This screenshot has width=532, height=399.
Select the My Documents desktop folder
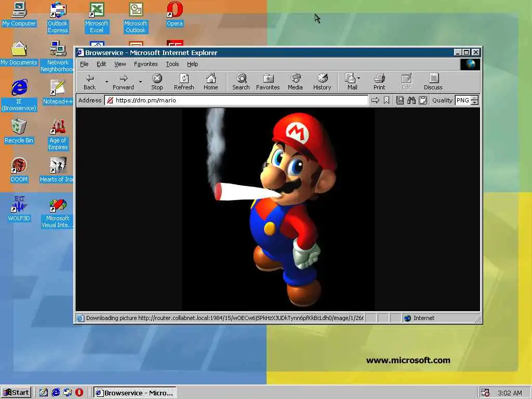click(19, 54)
